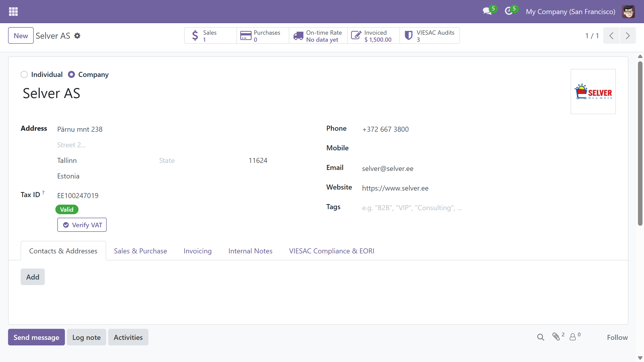Screen dimensions: 644x362
Task: Open the main apps grid menu
Action: (x=13, y=11)
